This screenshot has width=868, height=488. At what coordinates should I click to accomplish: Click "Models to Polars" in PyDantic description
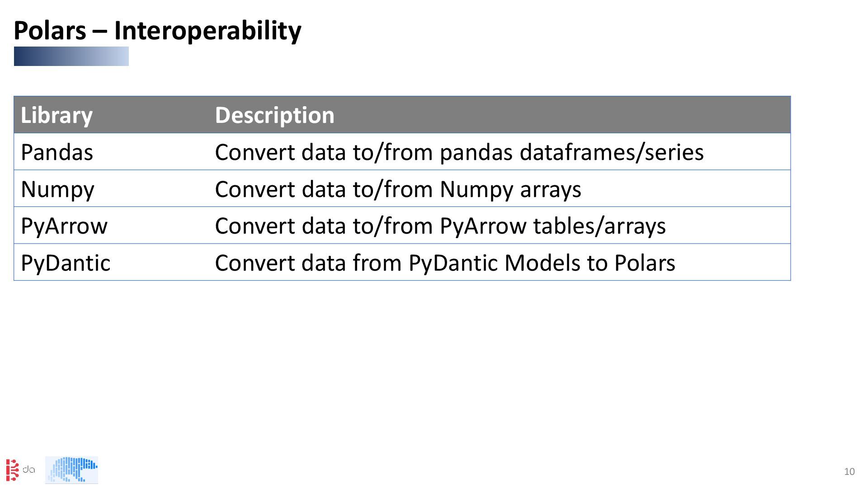590,263
